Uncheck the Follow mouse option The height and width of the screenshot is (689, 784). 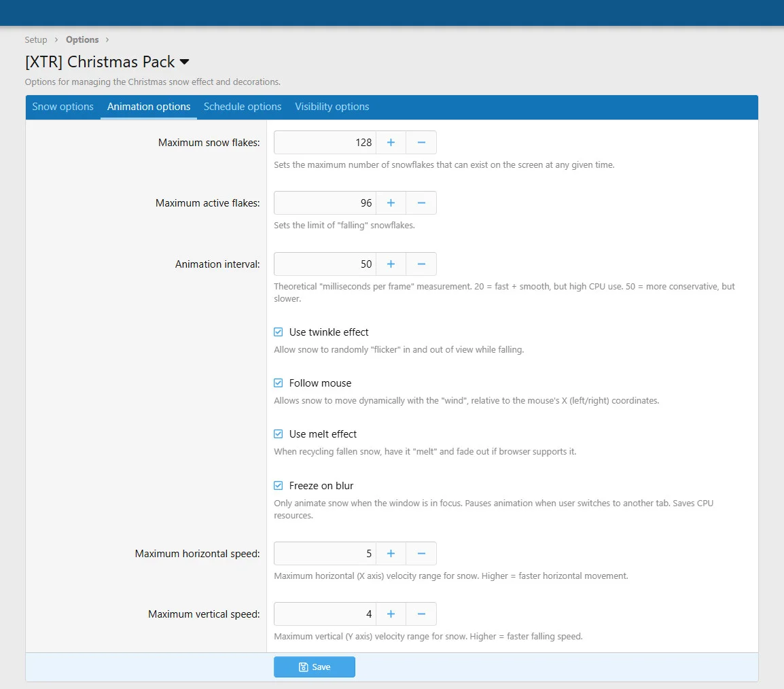[279, 383]
